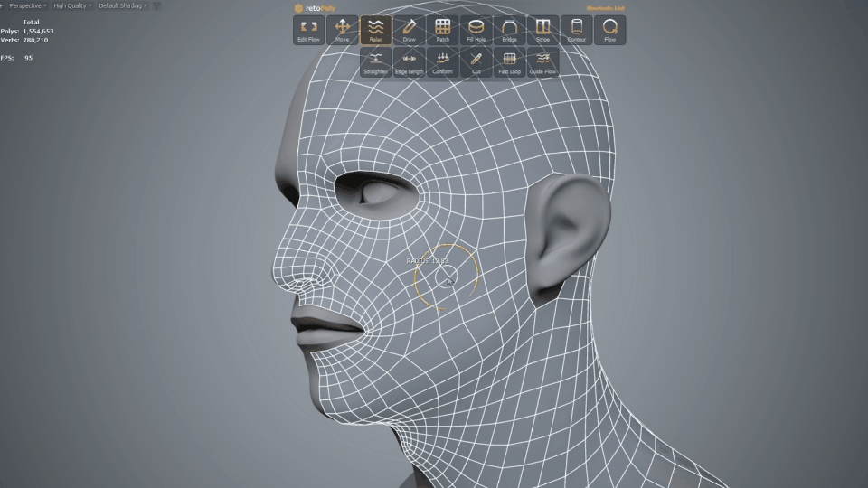Click the retoPoly logo
The image size is (868, 488).
pyautogui.click(x=315, y=8)
